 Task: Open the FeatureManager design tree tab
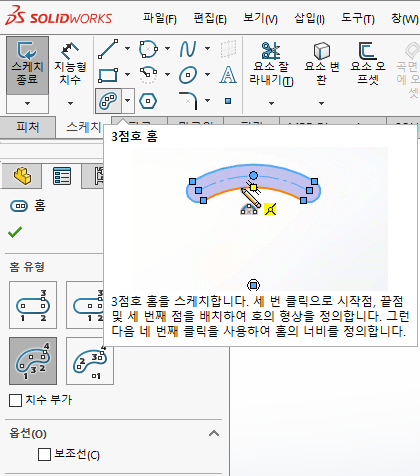(x=22, y=176)
